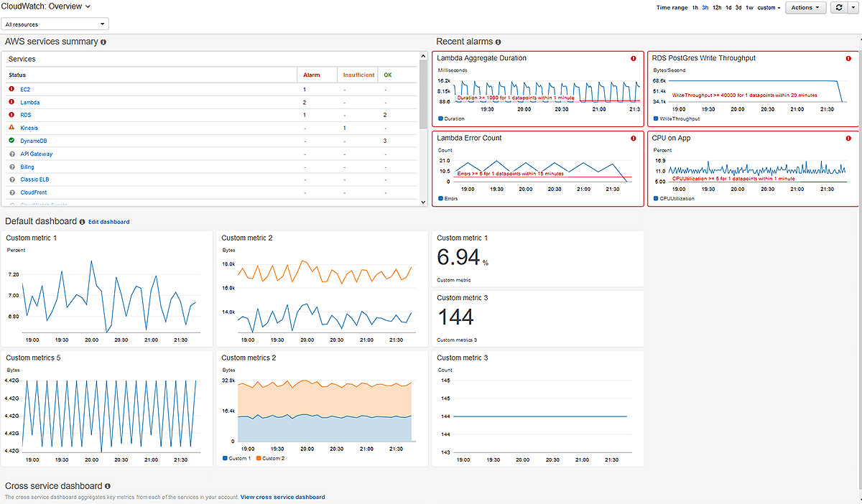Click the CloudFront unknown-status icon
862x504 pixels.
11,192
